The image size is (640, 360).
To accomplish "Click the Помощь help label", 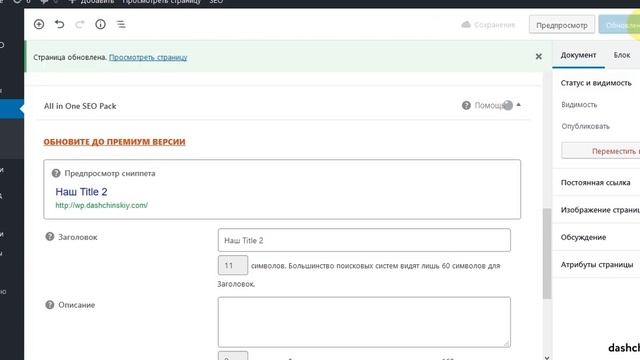I will [489, 106].
